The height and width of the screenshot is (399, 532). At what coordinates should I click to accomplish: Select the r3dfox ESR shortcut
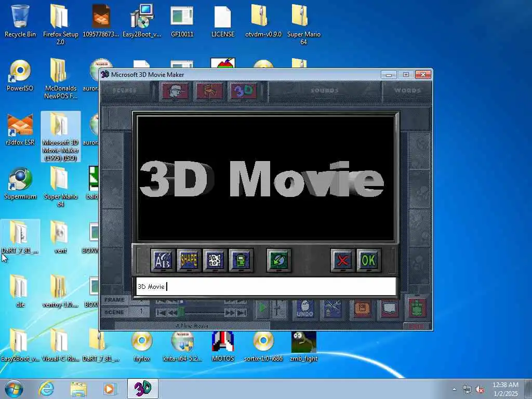point(20,129)
